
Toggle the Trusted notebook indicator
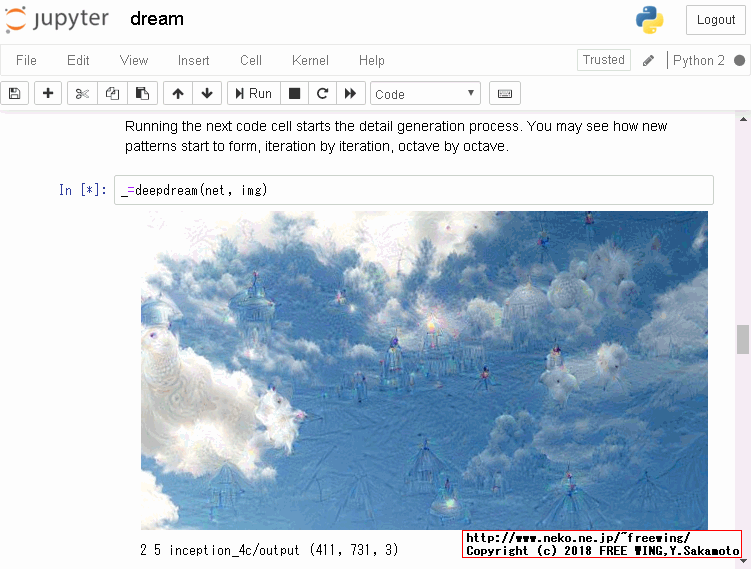tap(603, 60)
